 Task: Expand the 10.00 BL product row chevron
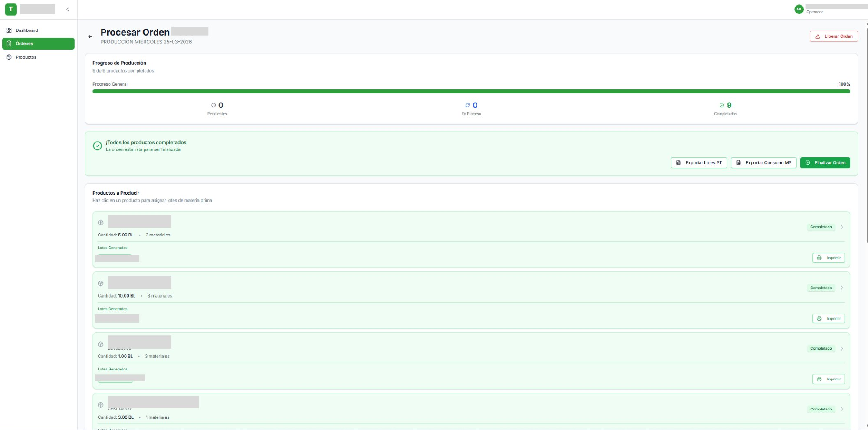pos(842,288)
